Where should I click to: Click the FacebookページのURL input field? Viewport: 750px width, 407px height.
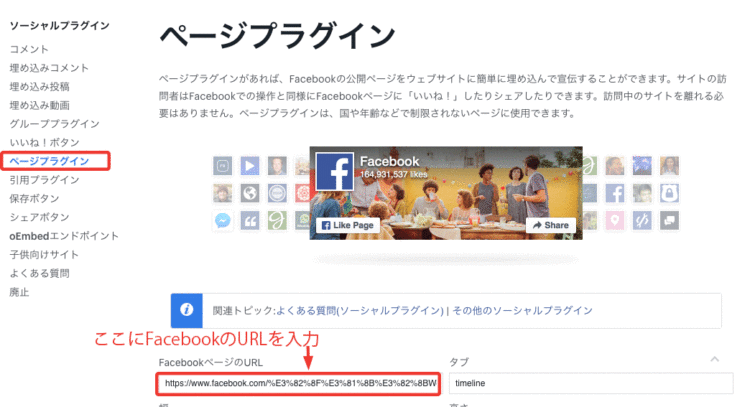(x=298, y=383)
